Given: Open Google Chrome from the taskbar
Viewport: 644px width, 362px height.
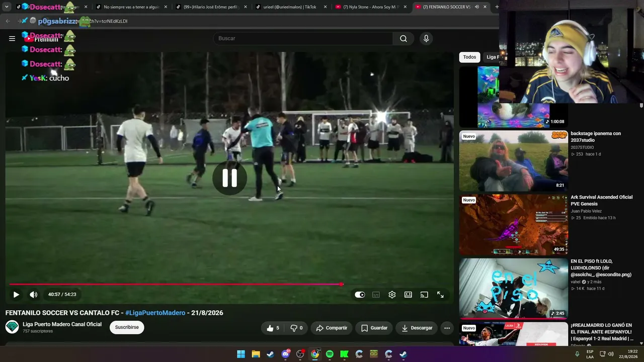Looking at the screenshot, I should point(315,354).
